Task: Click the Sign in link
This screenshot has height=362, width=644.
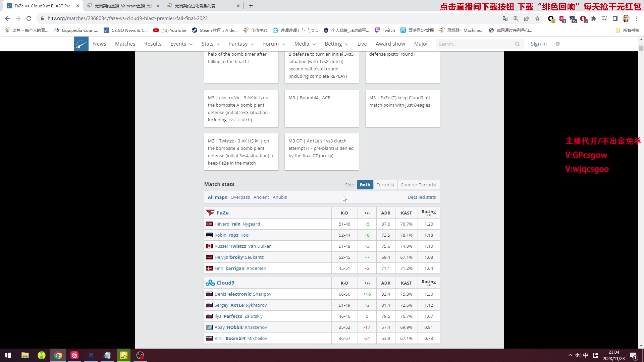Action: (539, 44)
